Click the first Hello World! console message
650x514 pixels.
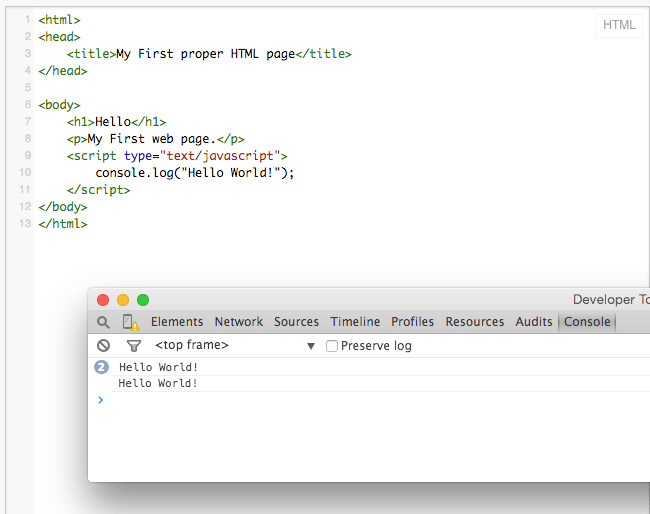pyautogui.click(x=158, y=367)
